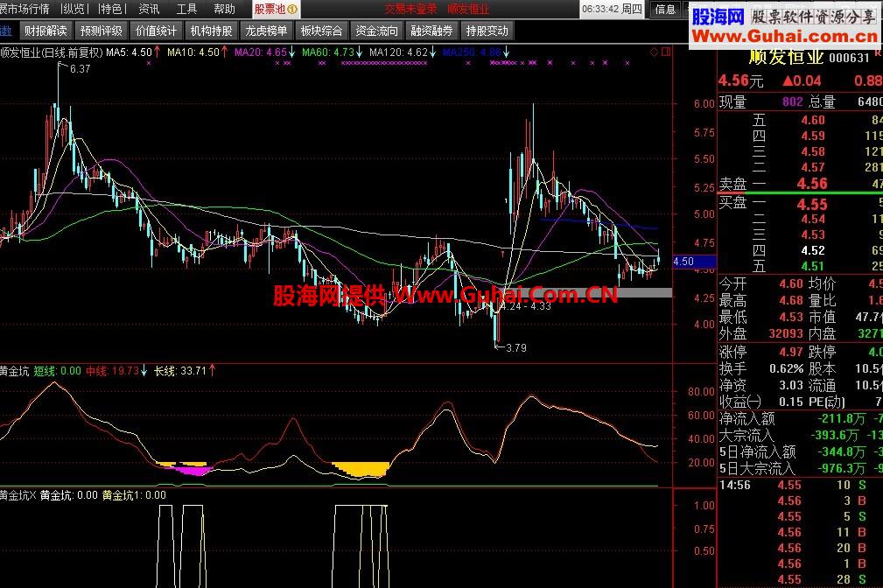Open the 持股变动 tab

point(487,31)
